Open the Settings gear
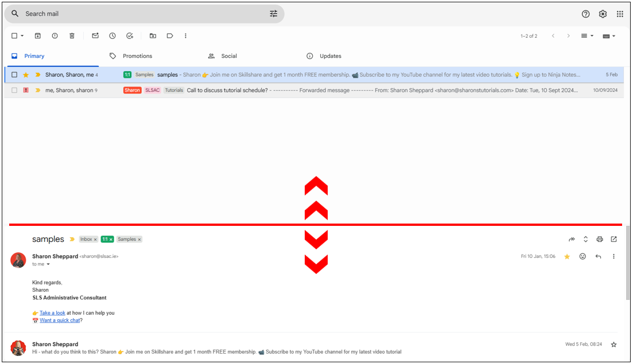633x364 pixels. tap(603, 14)
